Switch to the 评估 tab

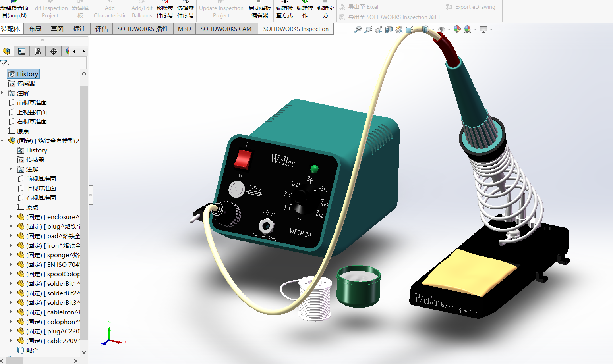tap(102, 29)
